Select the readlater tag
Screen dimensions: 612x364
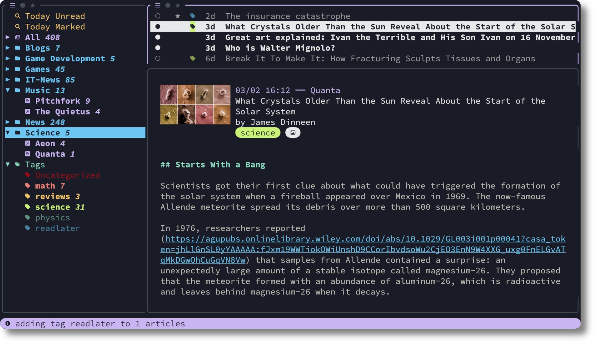click(57, 228)
